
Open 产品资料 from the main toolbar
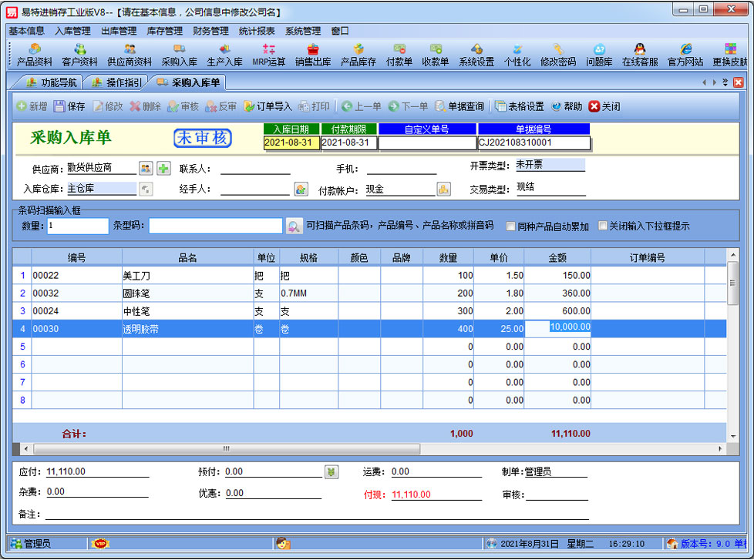[x=34, y=55]
